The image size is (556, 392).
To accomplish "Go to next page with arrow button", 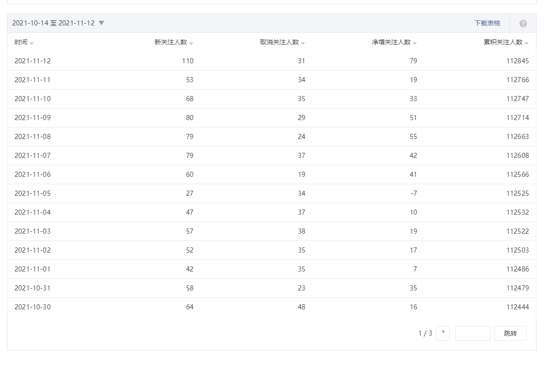I will click(x=442, y=333).
